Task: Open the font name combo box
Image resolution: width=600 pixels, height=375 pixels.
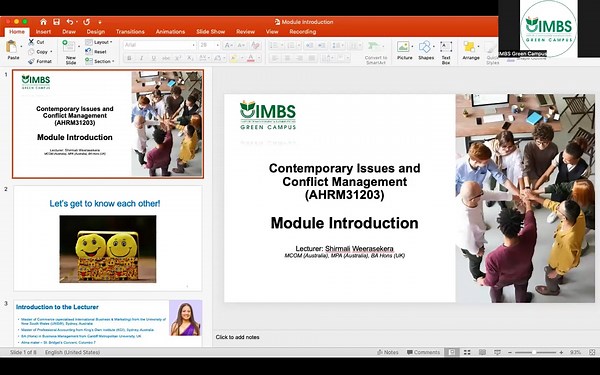Action: click(x=159, y=45)
